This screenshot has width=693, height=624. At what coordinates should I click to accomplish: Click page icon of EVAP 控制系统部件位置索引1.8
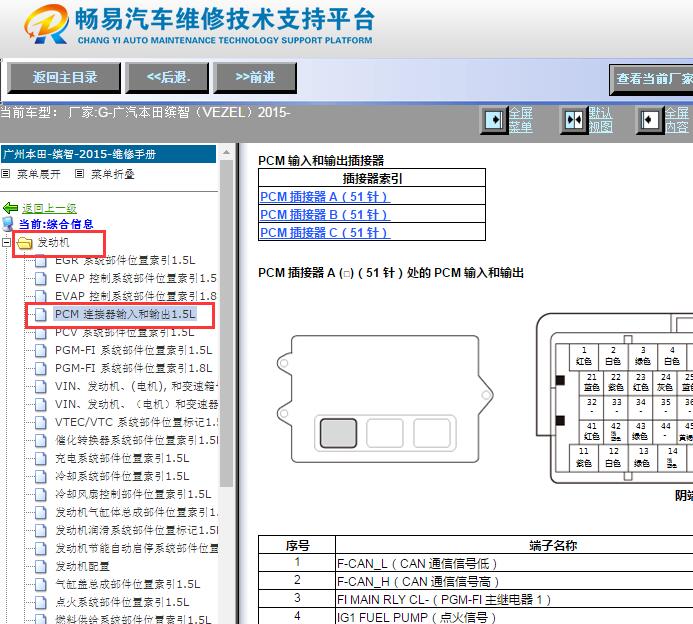pyautogui.click(x=41, y=297)
